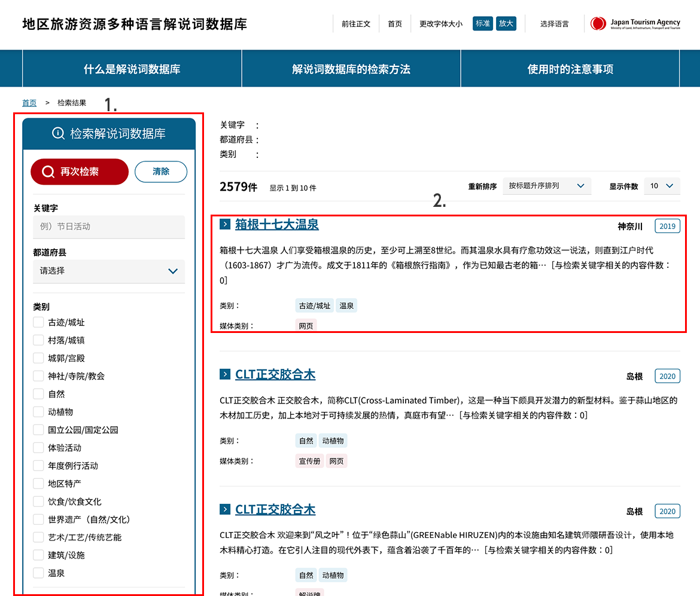Enable the 神社/寺院/教会 checkbox

[38, 375]
